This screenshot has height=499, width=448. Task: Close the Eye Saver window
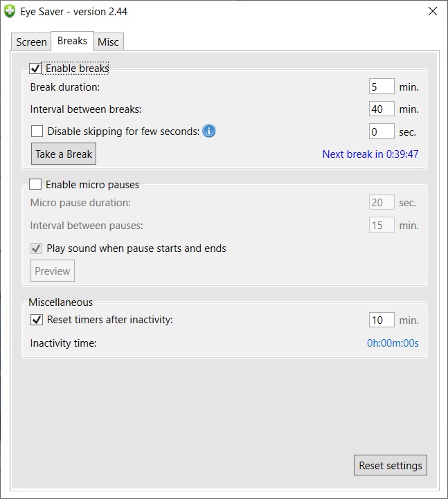click(432, 12)
